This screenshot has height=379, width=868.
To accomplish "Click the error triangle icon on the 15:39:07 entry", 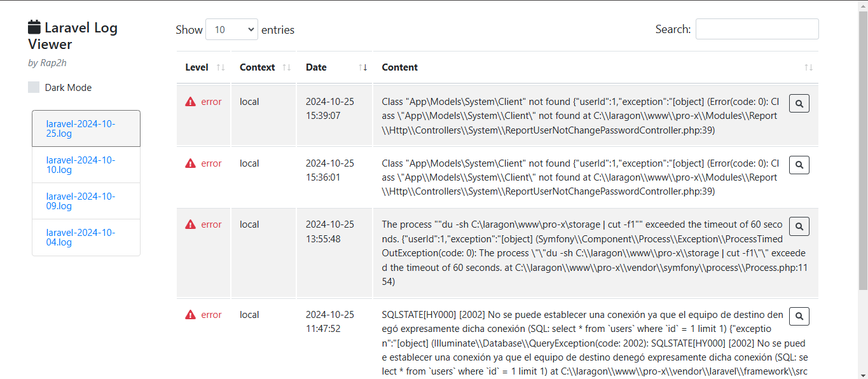I will (190, 100).
